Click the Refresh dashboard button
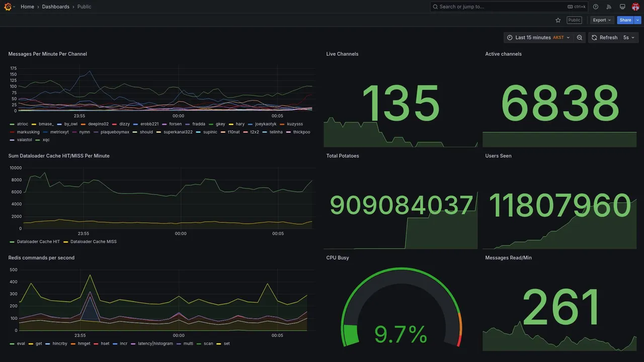Image resolution: width=644 pixels, height=362 pixels. point(604,38)
